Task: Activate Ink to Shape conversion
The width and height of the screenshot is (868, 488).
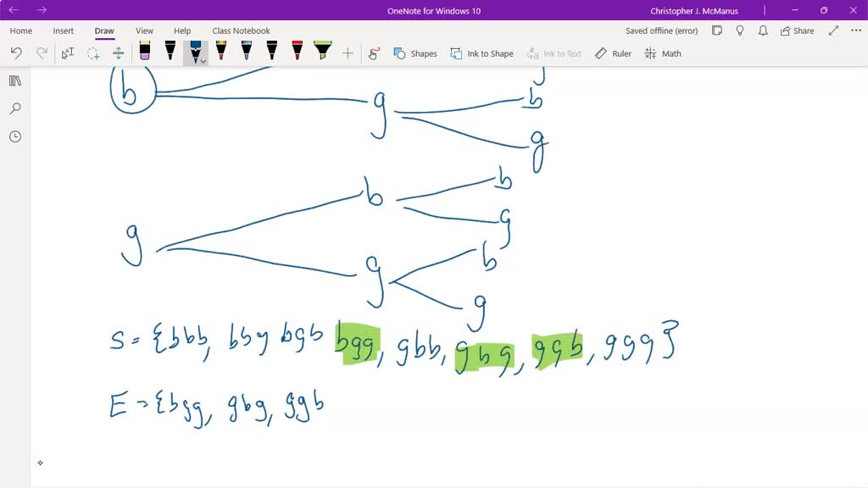Action: pyautogui.click(x=482, y=53)
